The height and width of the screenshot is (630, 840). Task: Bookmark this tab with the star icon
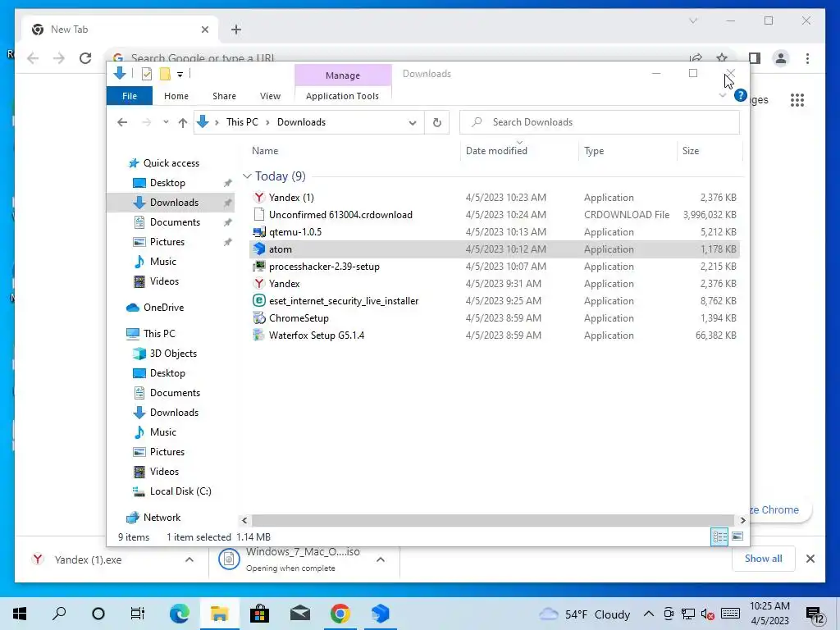coord(722,58)
